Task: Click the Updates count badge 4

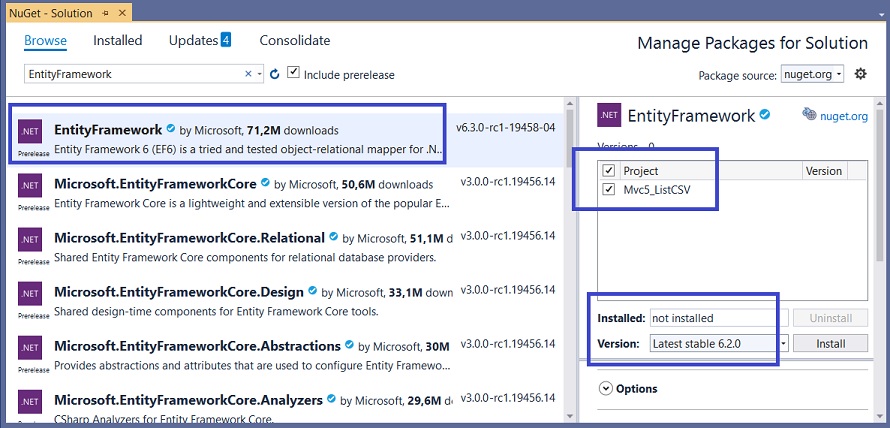Action: click(225, 40)
